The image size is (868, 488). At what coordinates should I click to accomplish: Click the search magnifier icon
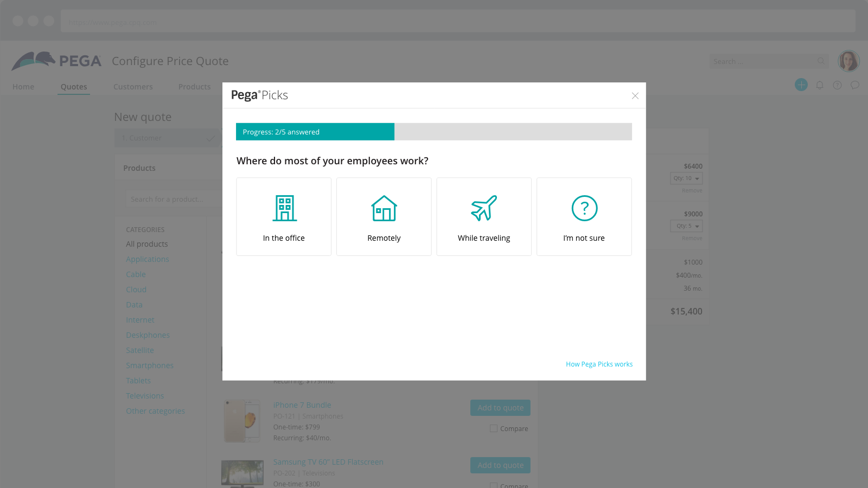(821, 61)
